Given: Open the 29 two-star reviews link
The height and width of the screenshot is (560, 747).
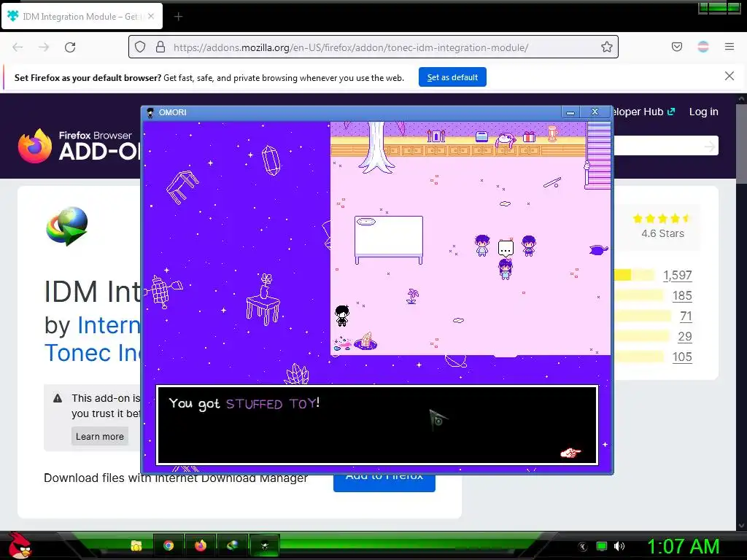Looking at the screenshot, I should (x=684, y=337).
